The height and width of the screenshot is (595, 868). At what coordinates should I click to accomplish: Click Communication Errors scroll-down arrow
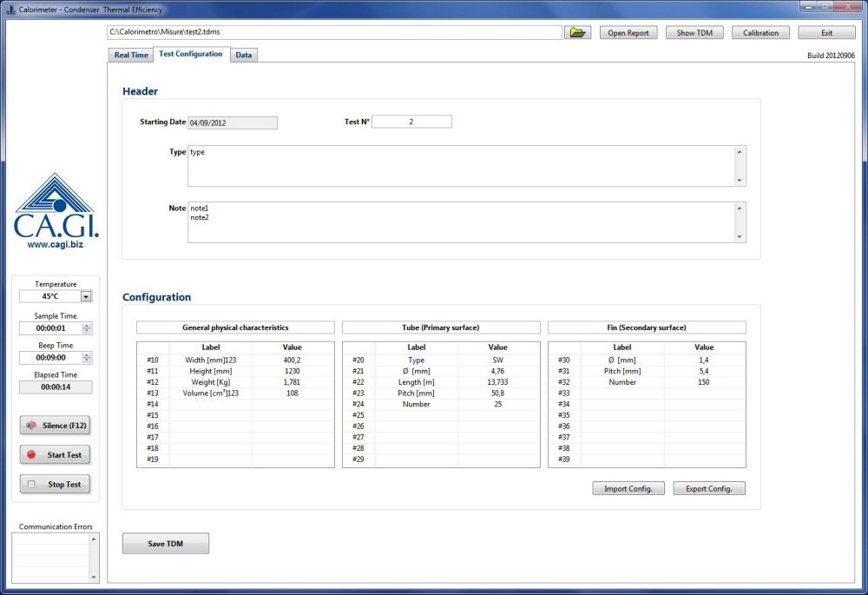94,578
